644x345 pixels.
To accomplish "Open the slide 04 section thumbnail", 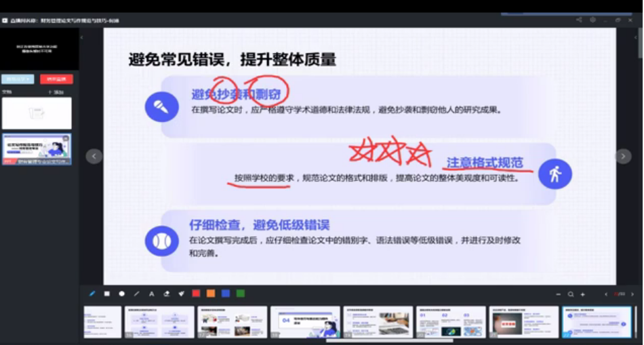I will [x=305, y=321].
